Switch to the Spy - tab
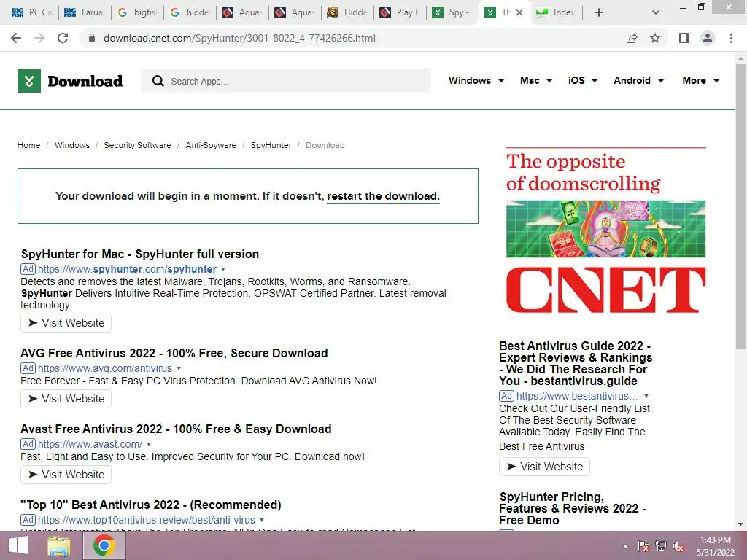 pos(452,12)
